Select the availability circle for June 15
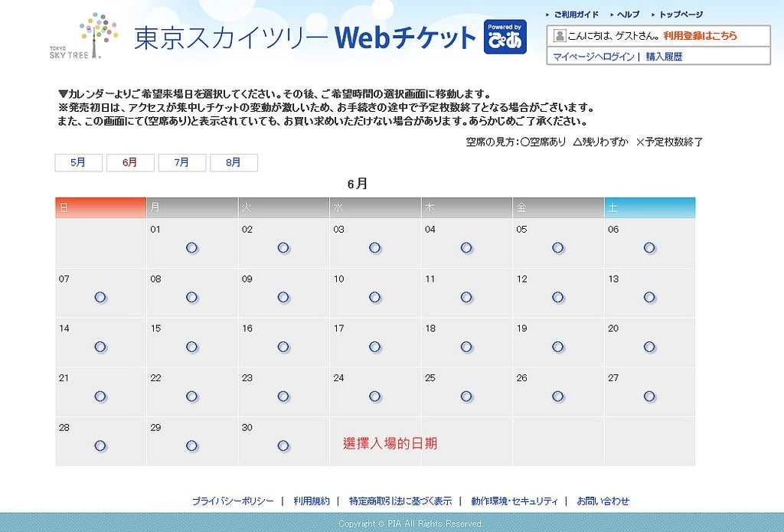This screenshot has height=532, width=784. (x=192, y=347)
